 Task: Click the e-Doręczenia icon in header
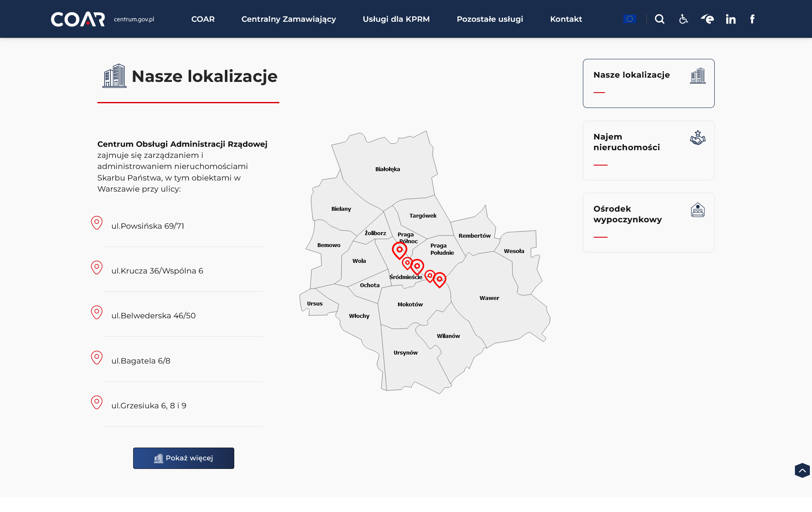click(x=707, y=19)
